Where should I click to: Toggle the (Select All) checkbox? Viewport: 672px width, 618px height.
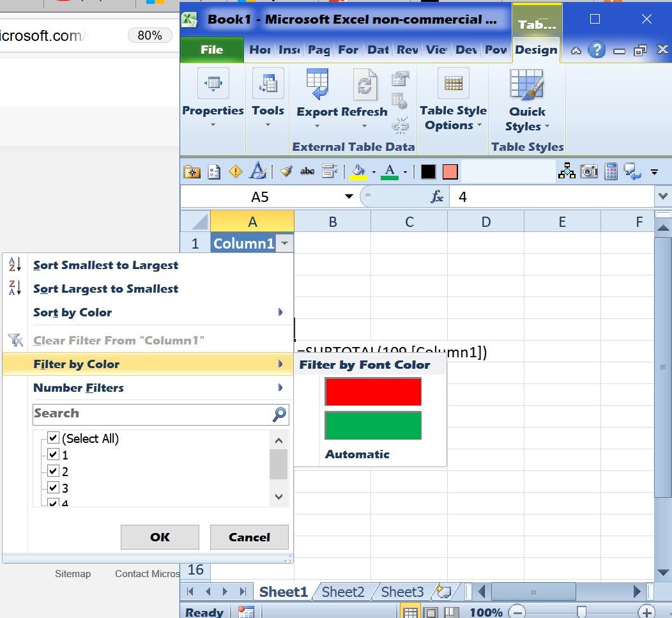click(x=53, y=438)
